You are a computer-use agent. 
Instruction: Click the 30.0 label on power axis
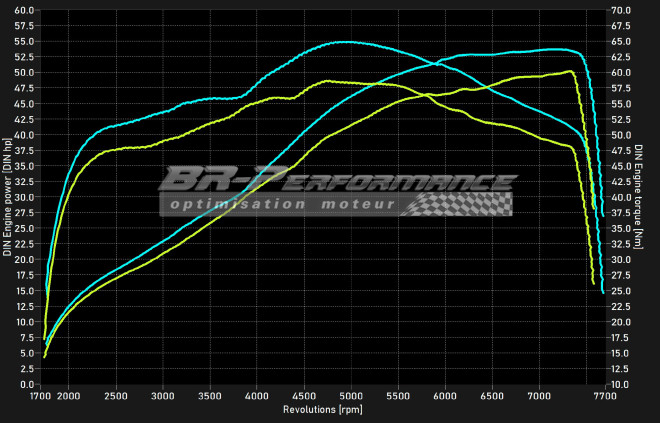click(26, 197)
